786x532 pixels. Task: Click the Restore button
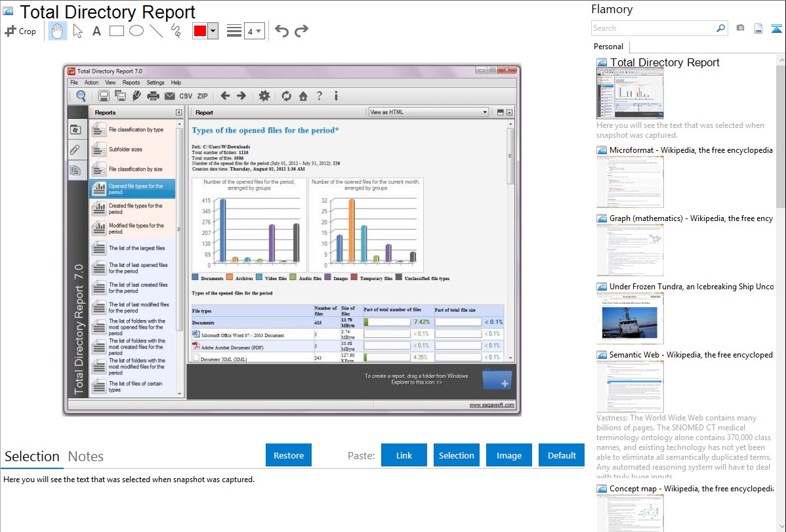pyautogui.click(x=289, y=455)
